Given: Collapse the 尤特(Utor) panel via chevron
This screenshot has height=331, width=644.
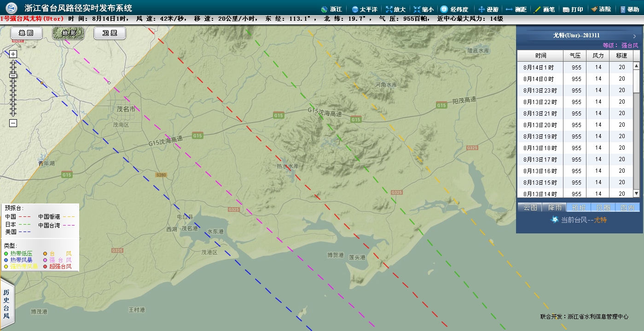Looking at the screenshot, I should [x=634, y=36].
